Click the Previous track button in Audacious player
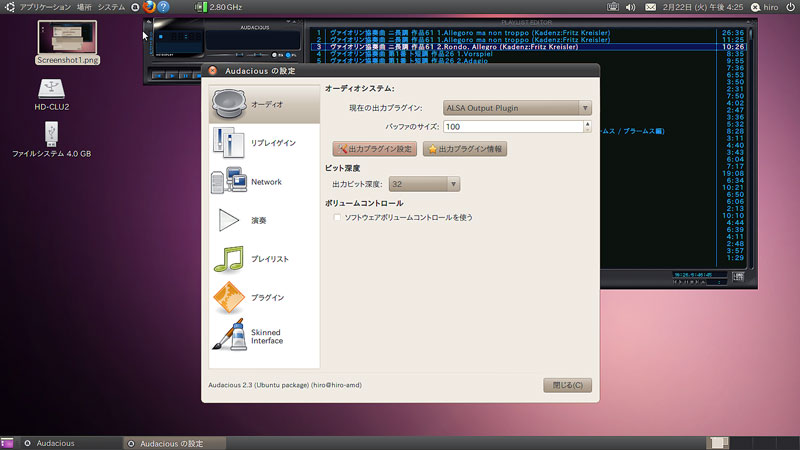 pos(159,75)
